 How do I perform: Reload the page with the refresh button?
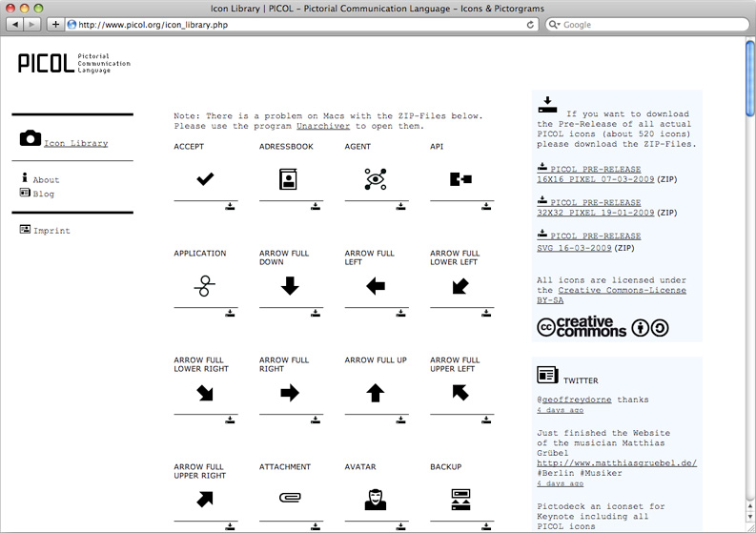[x=530, y=25]
